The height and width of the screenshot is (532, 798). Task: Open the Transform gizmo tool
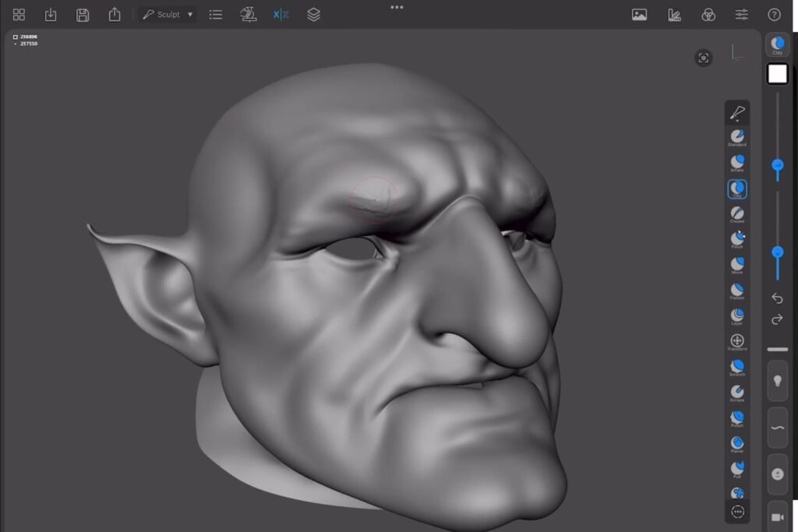736,341
